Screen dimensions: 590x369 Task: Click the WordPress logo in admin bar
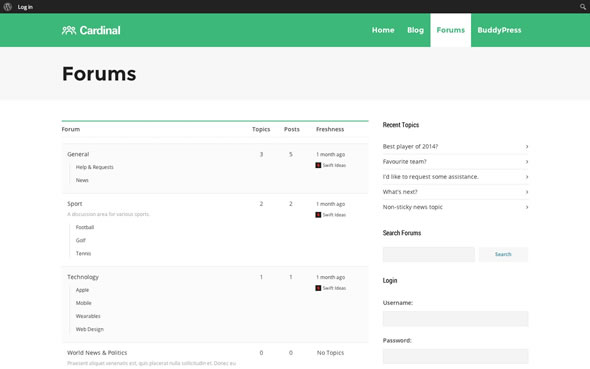8,7
